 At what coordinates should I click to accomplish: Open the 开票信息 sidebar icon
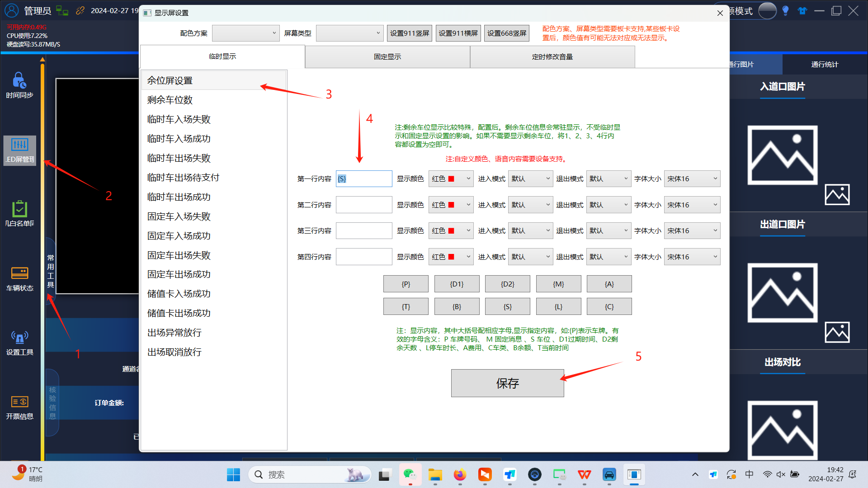[19, 407]
